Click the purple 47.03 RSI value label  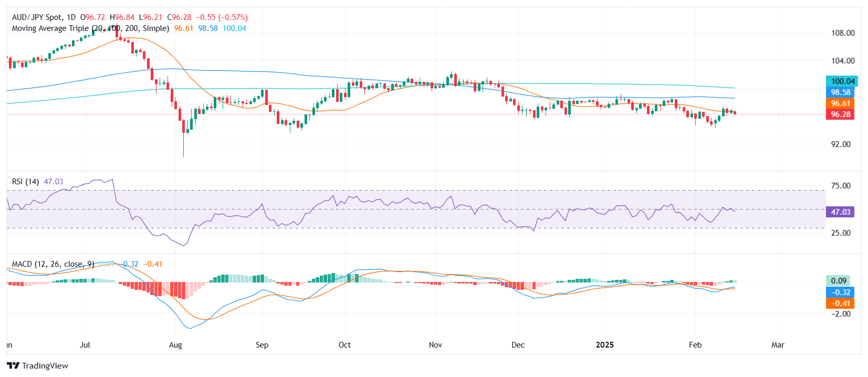click(x=840, y=212)
